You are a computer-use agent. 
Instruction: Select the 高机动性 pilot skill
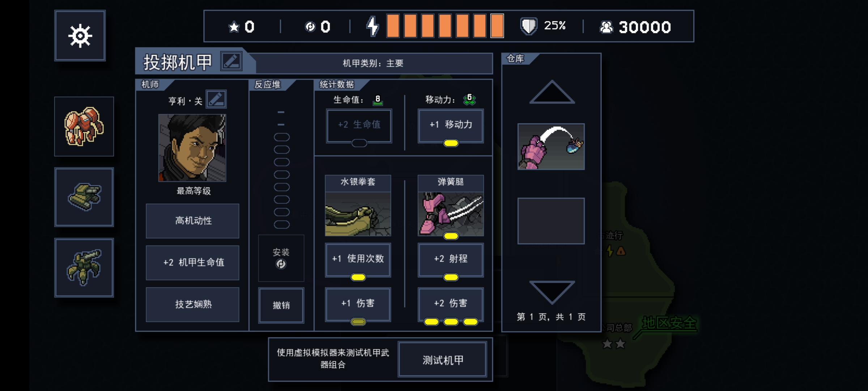[192, 221]
